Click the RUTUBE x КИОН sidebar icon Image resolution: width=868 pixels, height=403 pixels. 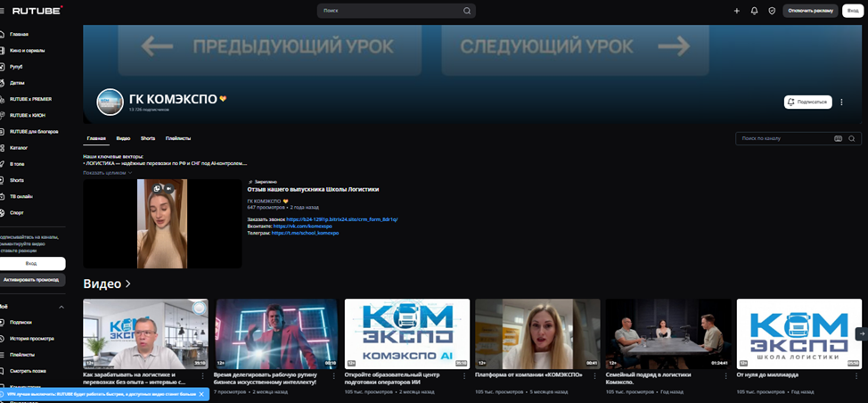(x=2, y=115)
